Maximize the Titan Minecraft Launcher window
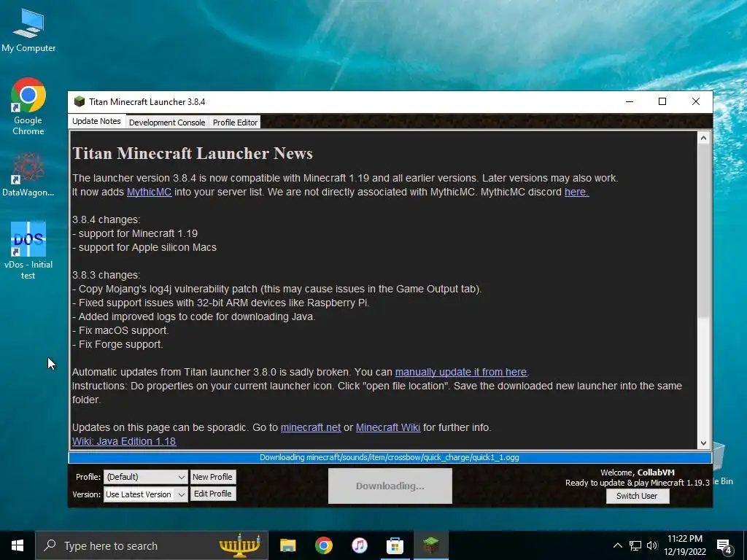This screenshot has height=560, width=747. [662, 101]
